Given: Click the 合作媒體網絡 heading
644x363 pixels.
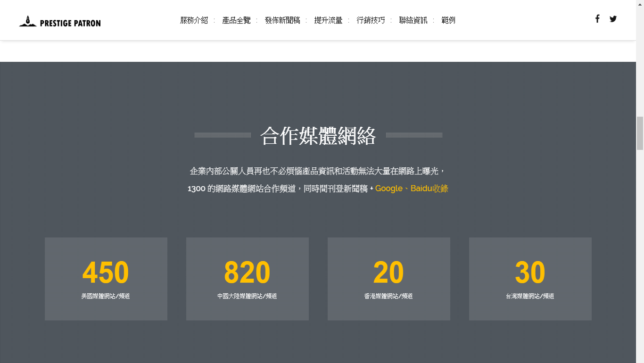Looking at the screenshot, I should point(318,136).
